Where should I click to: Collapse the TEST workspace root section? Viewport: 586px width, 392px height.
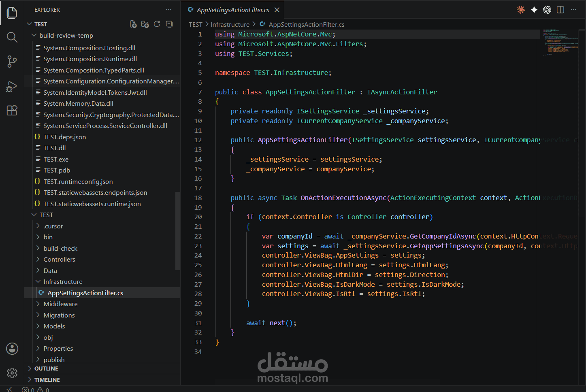[30, 24]
